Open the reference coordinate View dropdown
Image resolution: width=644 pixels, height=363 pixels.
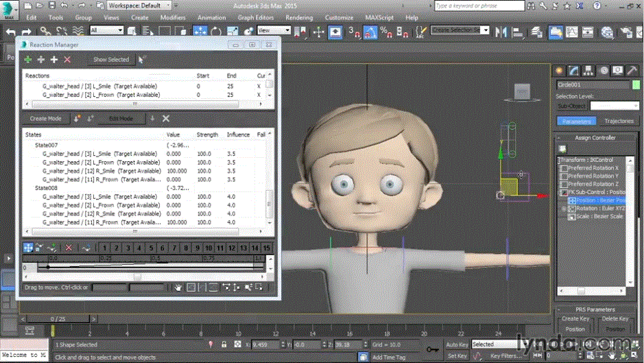point(274,30)
